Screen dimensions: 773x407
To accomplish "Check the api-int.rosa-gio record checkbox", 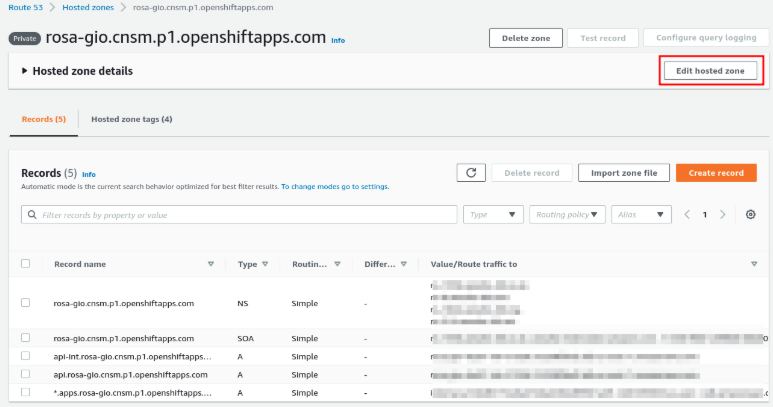I will (26, 356).
